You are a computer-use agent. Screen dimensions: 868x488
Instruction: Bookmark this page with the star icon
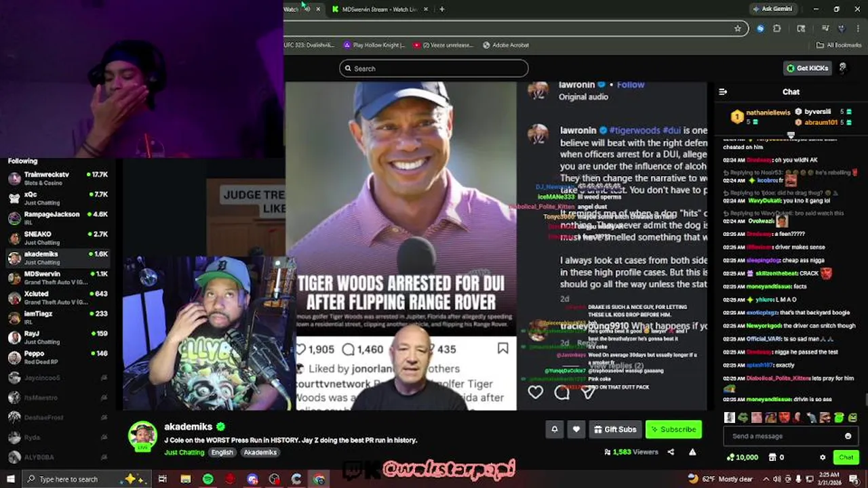[x=737, y=28]
